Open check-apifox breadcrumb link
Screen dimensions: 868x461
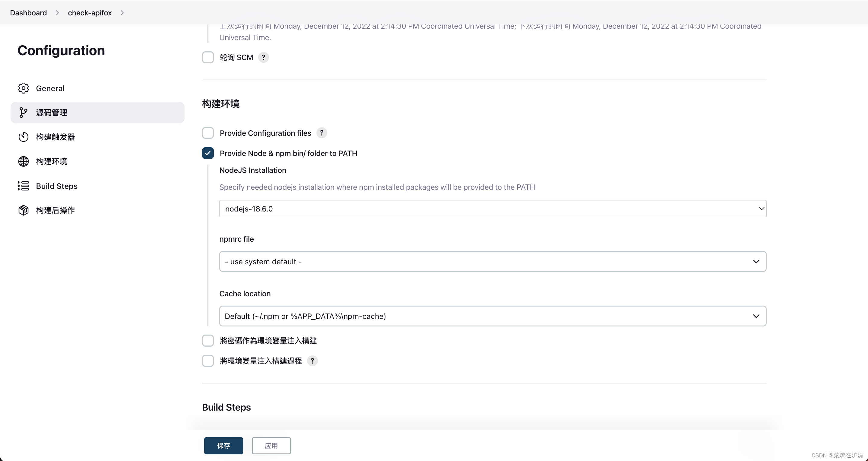pyautogui.click(x=90, y=13)
